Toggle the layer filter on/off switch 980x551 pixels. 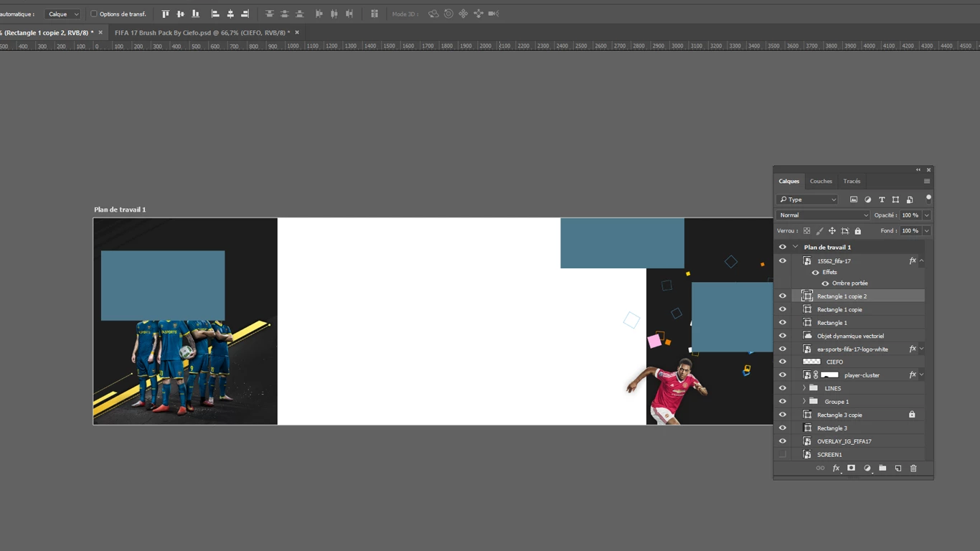[x=928, y=198]
